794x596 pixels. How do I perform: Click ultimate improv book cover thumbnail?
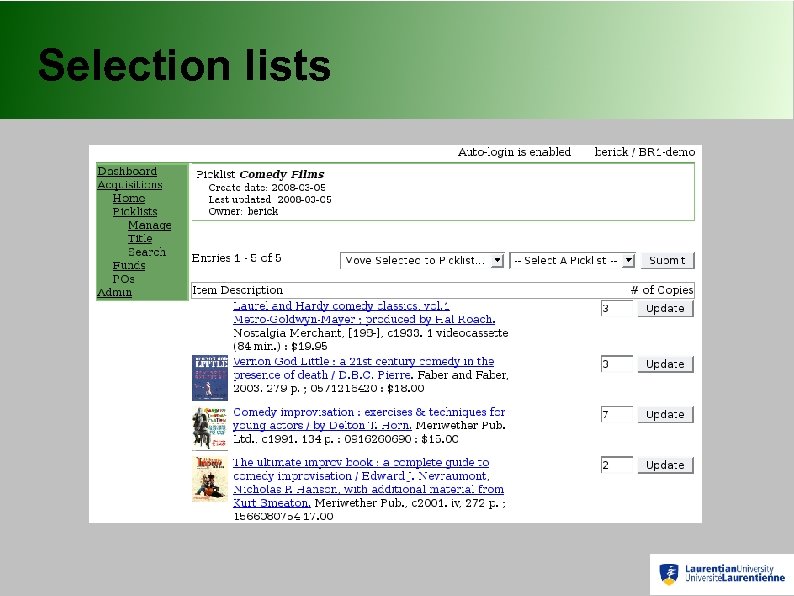210,479
